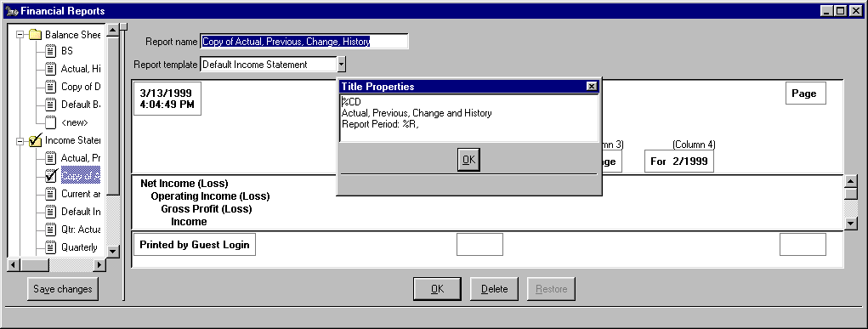This screenshot has width=868, height=329.
Task: Click the empty center footer box
Action: click(479, 244)
